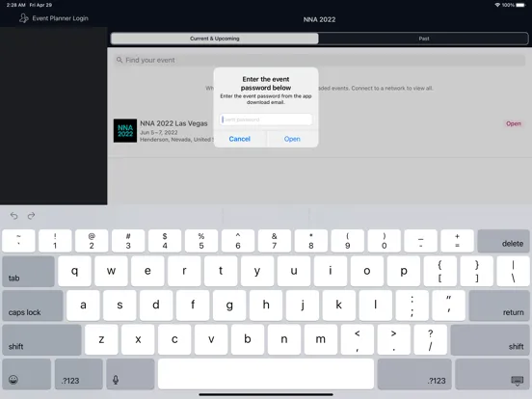Screen dimensions: 532x399
Task: Switch to the left .?123 symbols keyboard
Action: (x=79, y=374)
